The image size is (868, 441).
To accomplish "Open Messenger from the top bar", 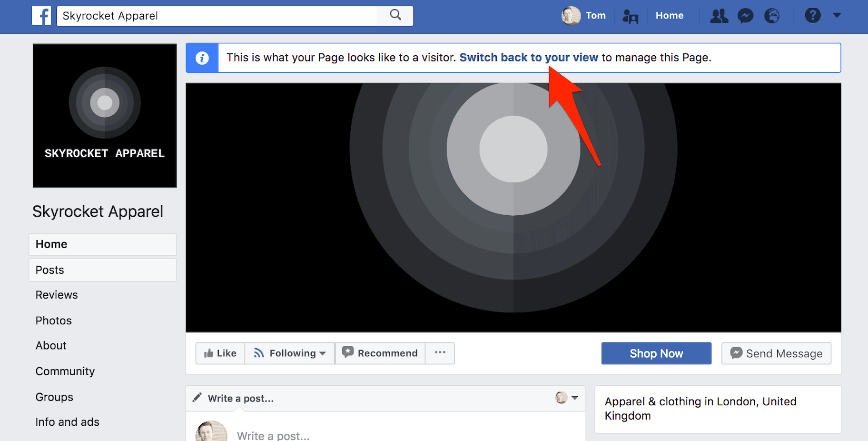I will (x=745, y=16).
